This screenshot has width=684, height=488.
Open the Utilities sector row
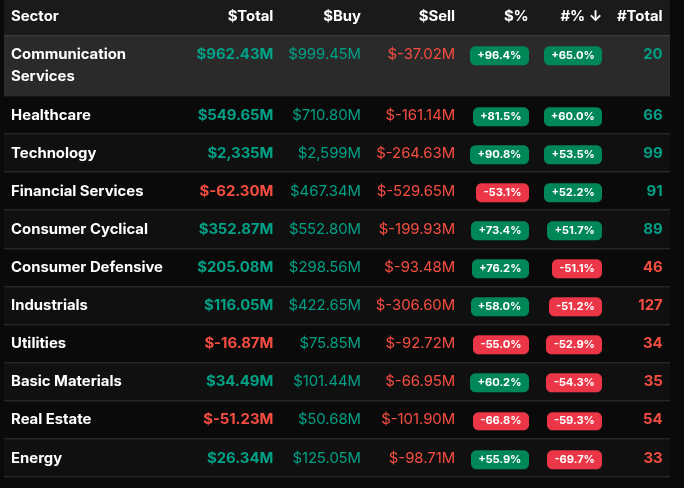tap(38, 343)
